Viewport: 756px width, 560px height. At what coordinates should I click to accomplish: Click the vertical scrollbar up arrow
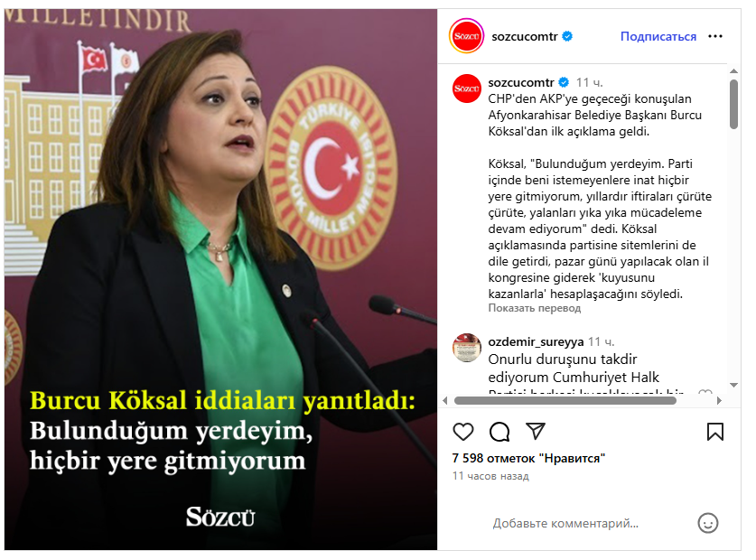coord(733,71)
